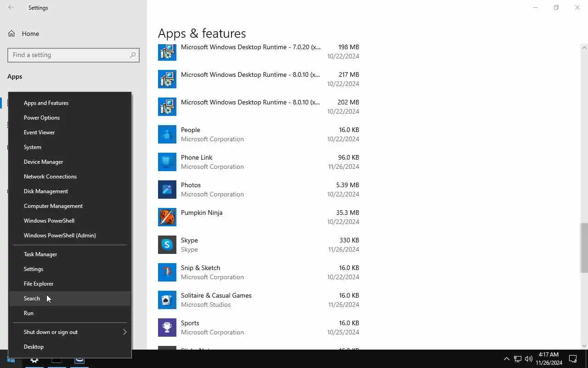Select Settings in the context menu
This screenshot has width=588, height=368.
tap(70, 269)
